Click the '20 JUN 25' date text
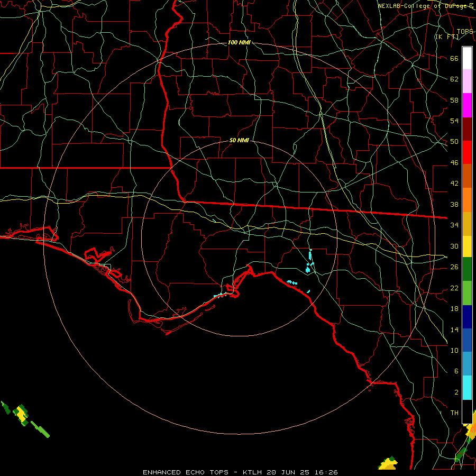Image resolution: width=476 pixels, height=476 pixels. pos(288,472)
